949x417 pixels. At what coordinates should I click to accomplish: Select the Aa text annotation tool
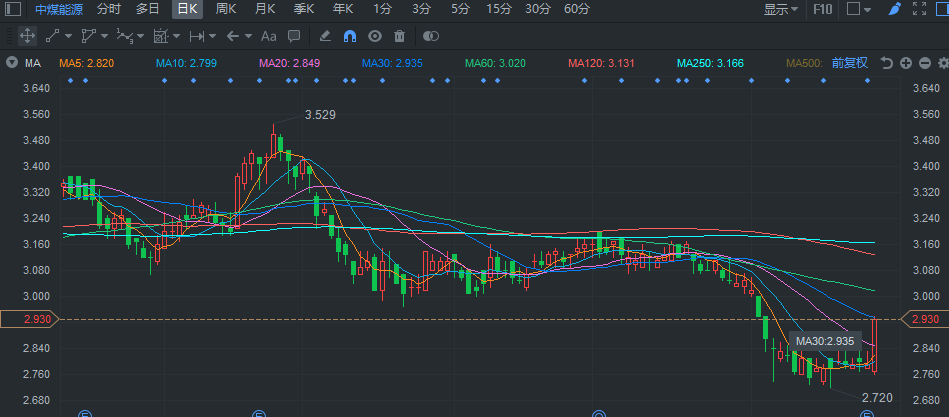click(x=268, y=36)
